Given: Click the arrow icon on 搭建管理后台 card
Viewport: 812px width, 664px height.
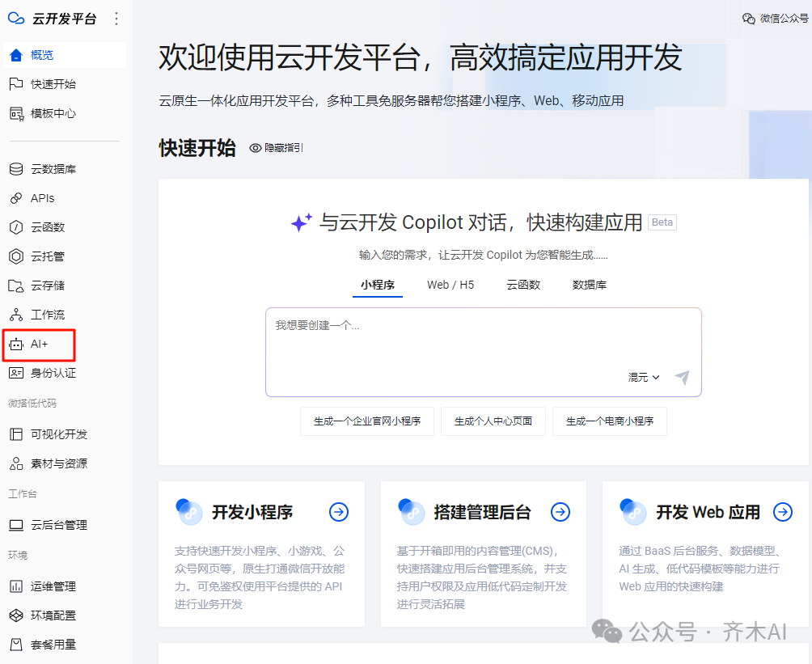Looking at the screenshot, I should (560, 512).
